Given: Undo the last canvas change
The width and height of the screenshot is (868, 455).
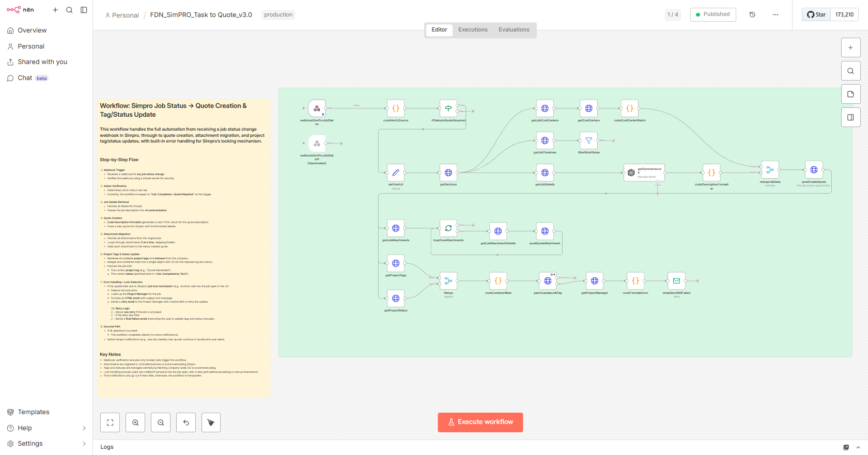Looking at the screenshot, I should [186, 422].
